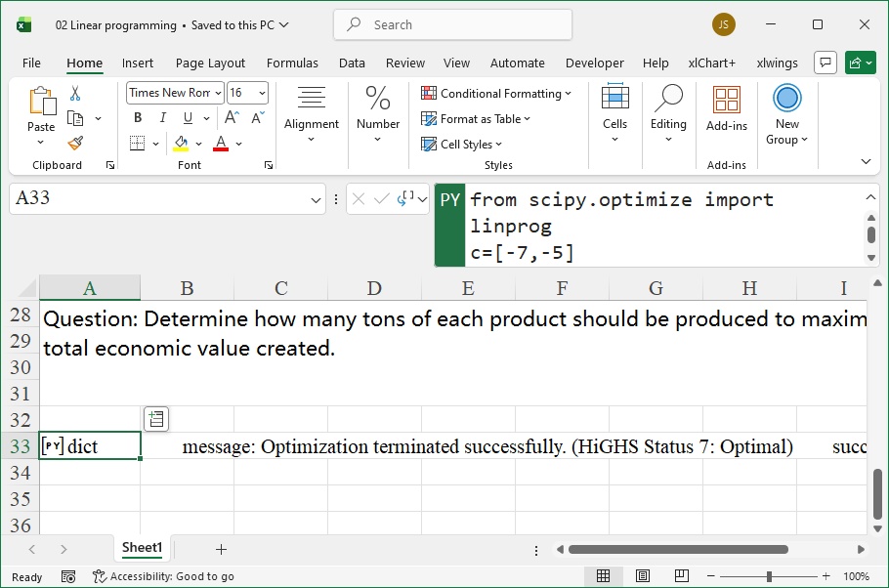889x588 pixels.
Task: Open Clipboard dialog launcher
Action: point(110,165)
